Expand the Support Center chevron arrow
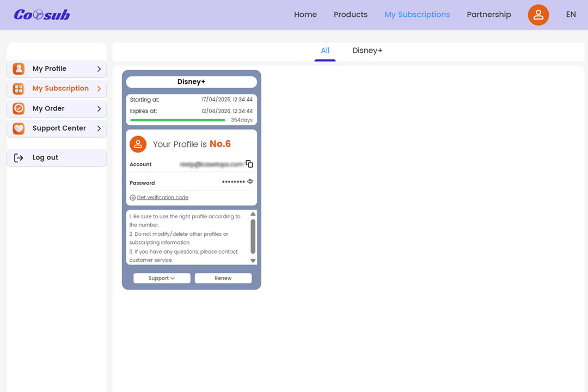This screenshot has width=588, height=392. 99,128
